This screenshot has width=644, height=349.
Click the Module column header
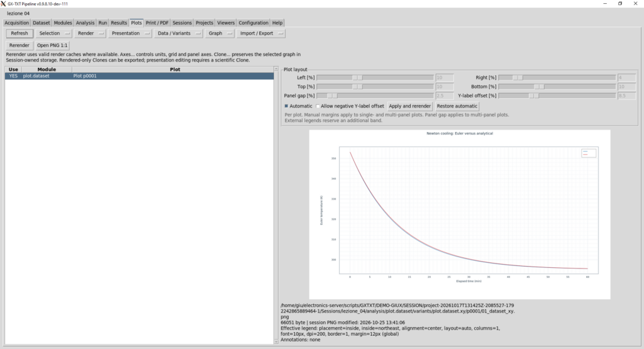(x=47, y=69)
